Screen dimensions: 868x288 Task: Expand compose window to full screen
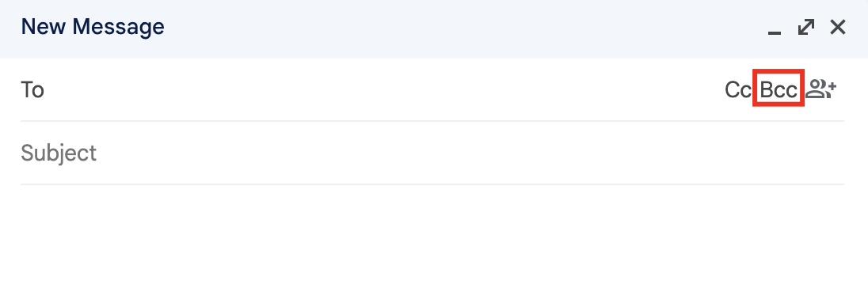[x=806, y=27]
